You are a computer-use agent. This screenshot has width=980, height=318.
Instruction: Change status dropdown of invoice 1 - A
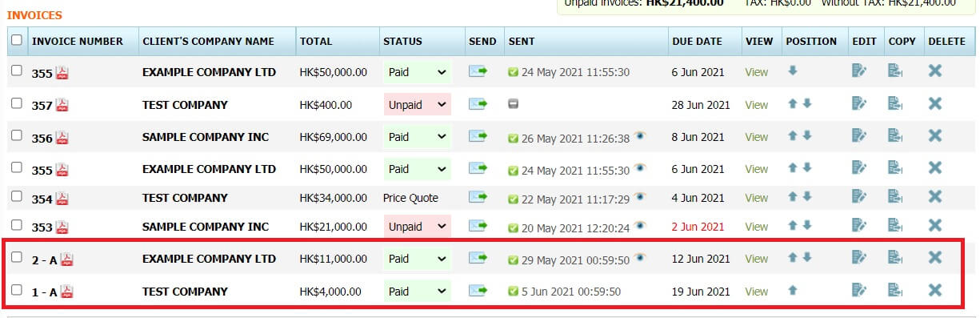pyautogui.click(x=418, y=291)
